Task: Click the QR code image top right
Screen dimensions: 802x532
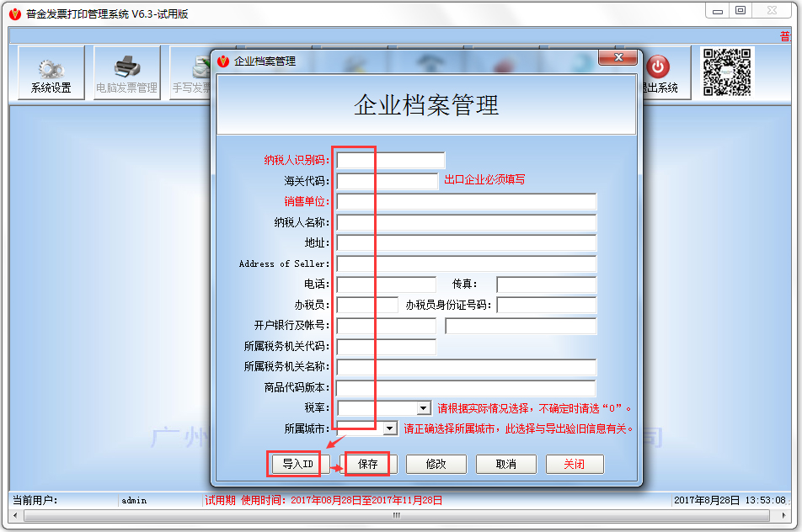Action: click(x=726, y=74)
